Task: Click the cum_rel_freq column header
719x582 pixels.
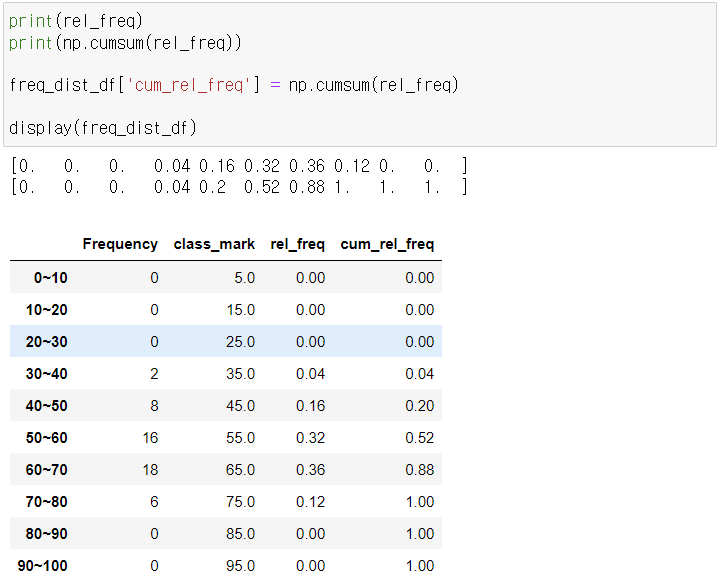Action: pos(387,244)
